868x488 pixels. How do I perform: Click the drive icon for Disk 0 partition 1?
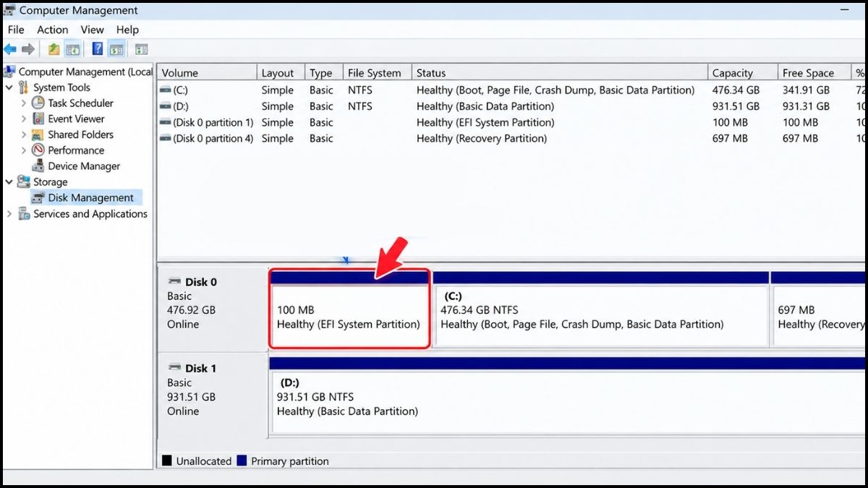click(165, 122)
